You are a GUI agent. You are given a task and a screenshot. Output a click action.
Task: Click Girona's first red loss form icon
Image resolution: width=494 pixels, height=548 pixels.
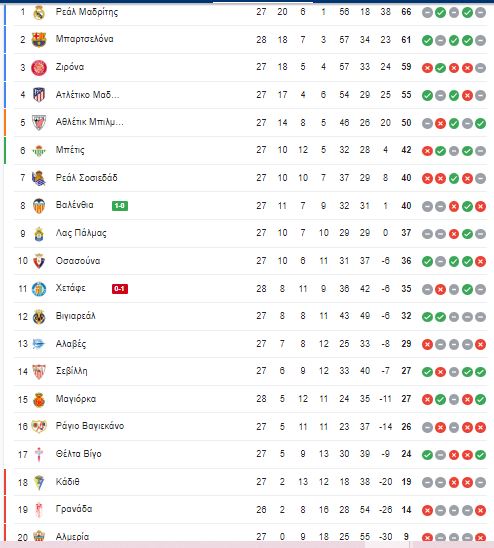[x=427, y=68]
